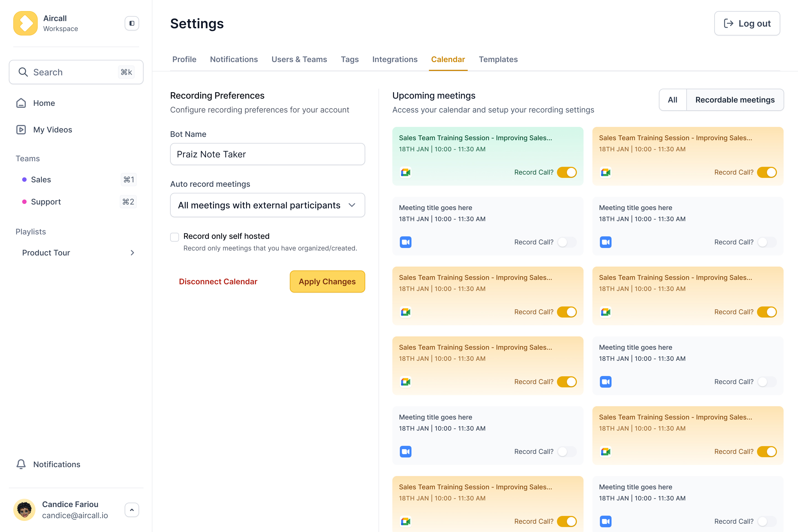The width and height of the screenshot is (798, 532).
Task: Click the Zoom icon on 'Meeting title goes here' card
Action: [x=405, y=242]
